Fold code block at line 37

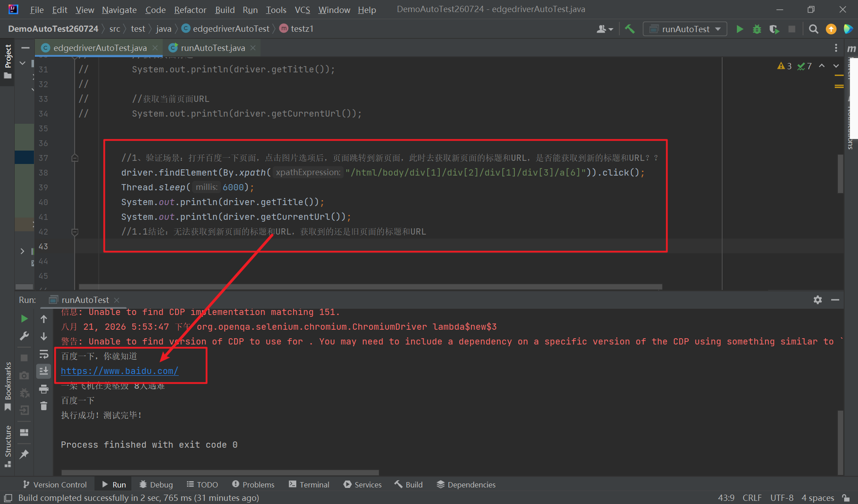click(x=75, y=158)
